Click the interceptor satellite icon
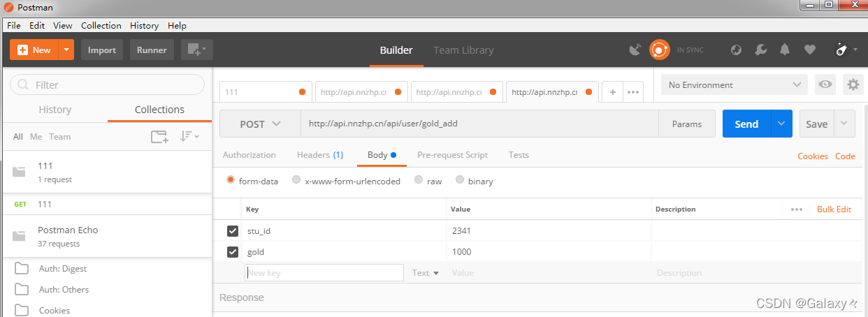This screenshot has width=868, height=317. coord(635,50)
